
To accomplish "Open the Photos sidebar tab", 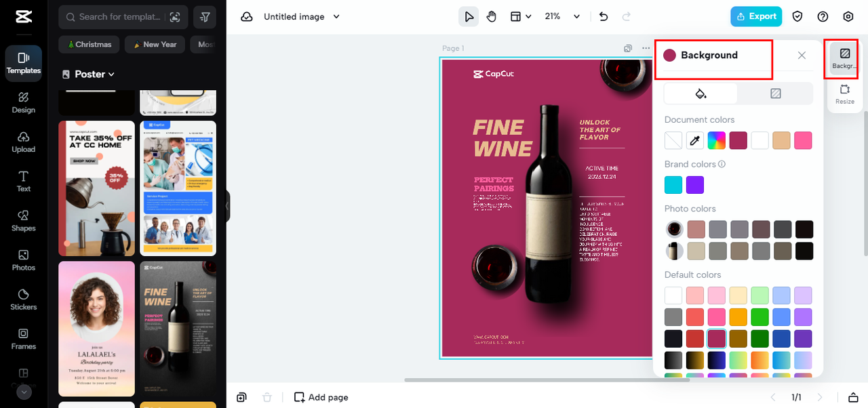I will 24,260.
